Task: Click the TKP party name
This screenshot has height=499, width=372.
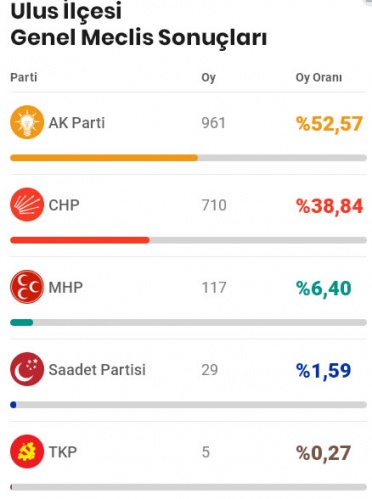Action: 63,452
